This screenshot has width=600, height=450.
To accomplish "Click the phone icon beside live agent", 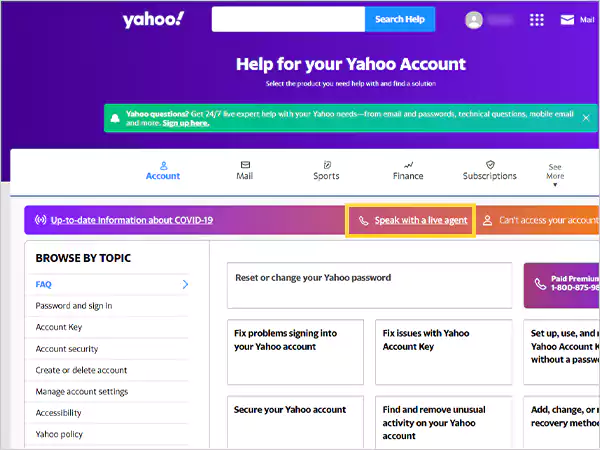I will pos(364,220).
